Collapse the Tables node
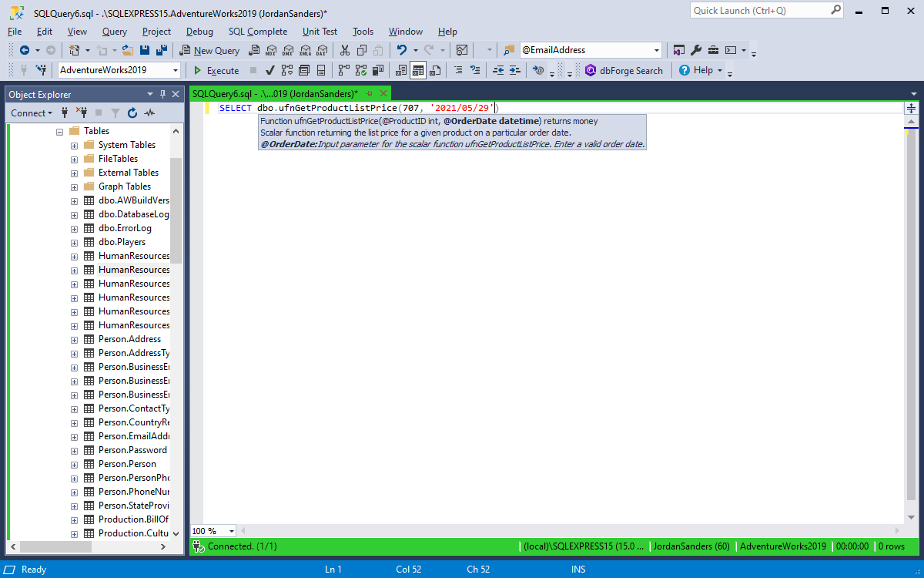The width and height of the screenshot is (924, 578). pos(59,130)
